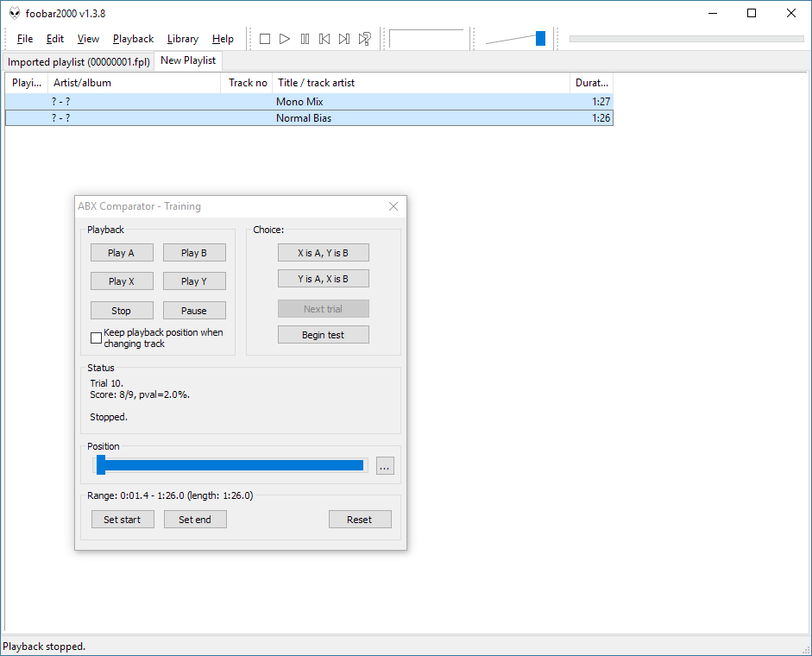Image resolution: width=812 pixels, height=656 pixels.
Task: Select the Normal Bias track row
Action: click(x=309, y=118)
